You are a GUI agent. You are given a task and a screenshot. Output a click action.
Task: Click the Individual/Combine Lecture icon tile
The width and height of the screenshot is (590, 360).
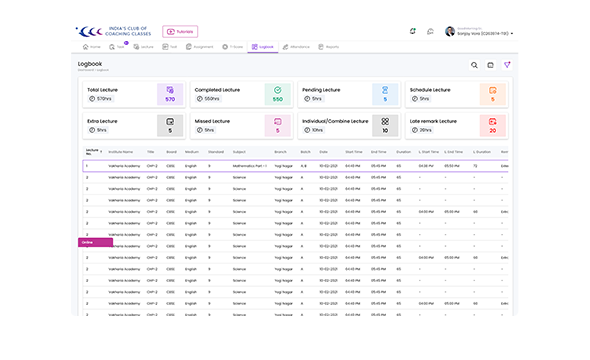[385, 126]
